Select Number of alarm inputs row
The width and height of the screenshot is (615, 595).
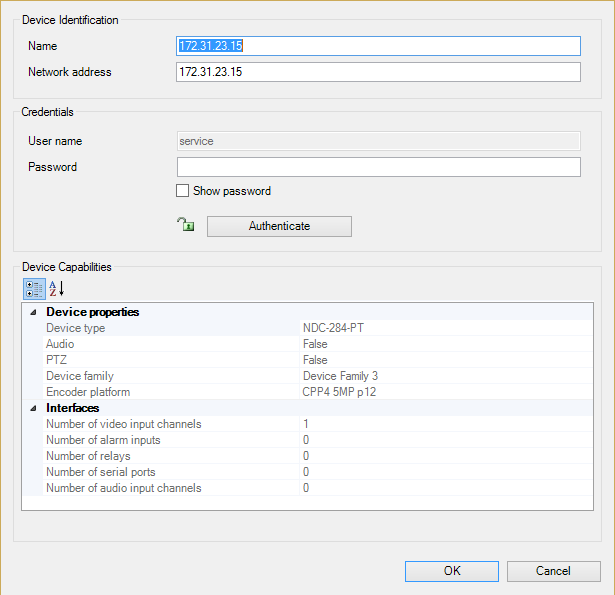318,440
